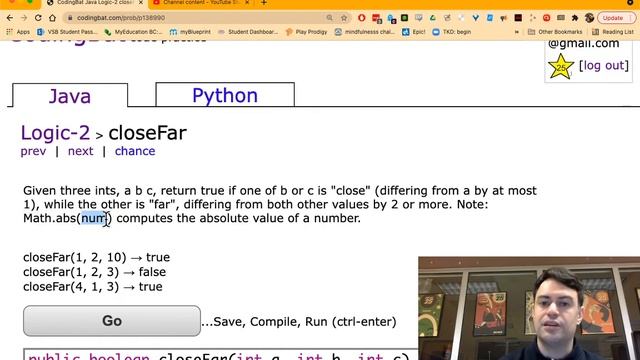Click the Go button to run code
This screenshot has height=360, width=640.
click(x=112, y=321)
